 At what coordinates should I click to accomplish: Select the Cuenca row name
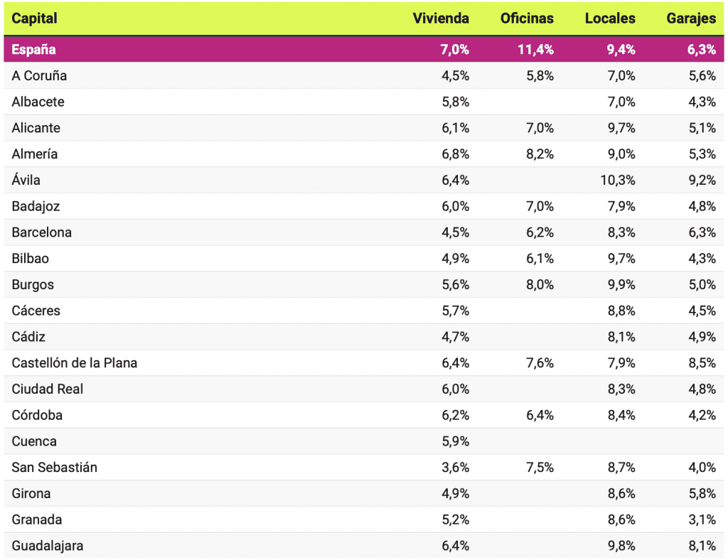pos(34,441)
